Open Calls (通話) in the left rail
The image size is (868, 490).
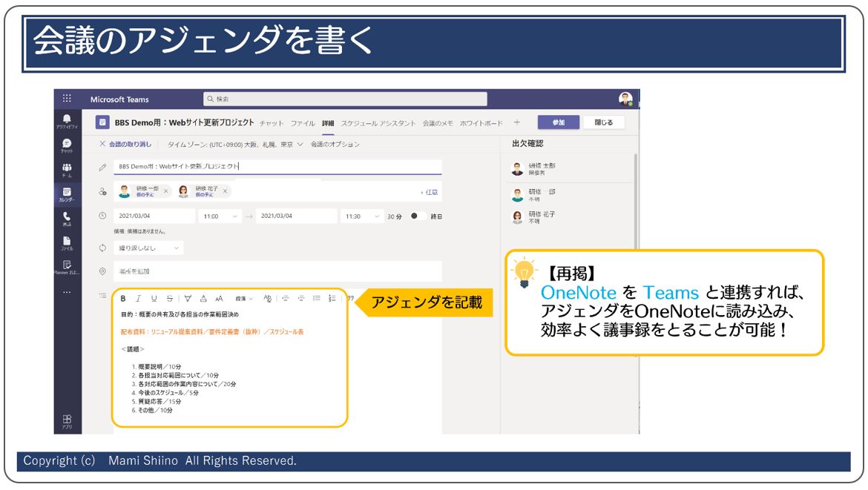coord(67,219)
